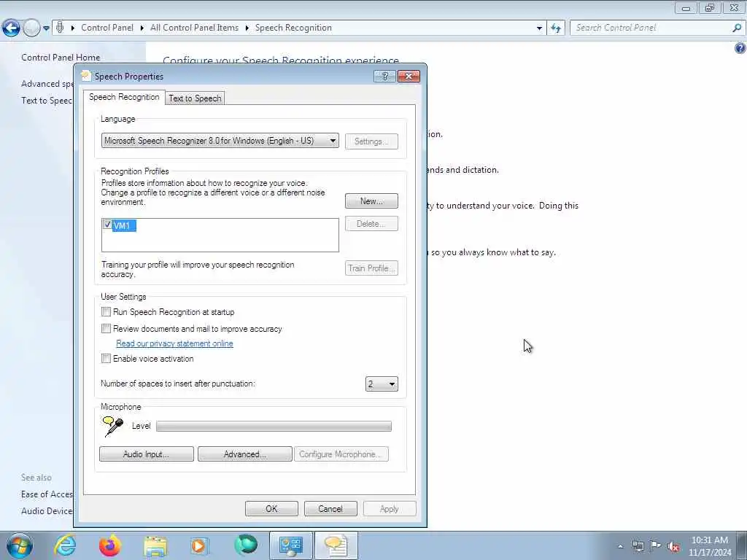The height and width of the screenshot is (560, 747).
Task: Click the taskbar clock and date
Action: tap(710, 546)
